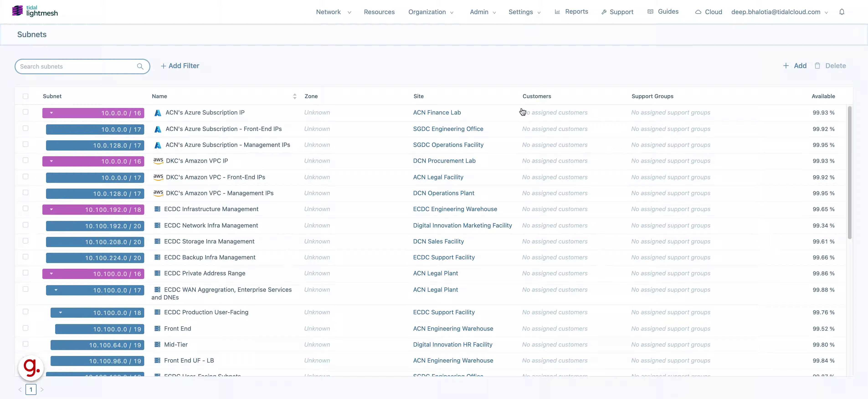Check the ECDC Network Infra Management row
The width and height of the screenshot is (868, 399).
coord(26,225)
